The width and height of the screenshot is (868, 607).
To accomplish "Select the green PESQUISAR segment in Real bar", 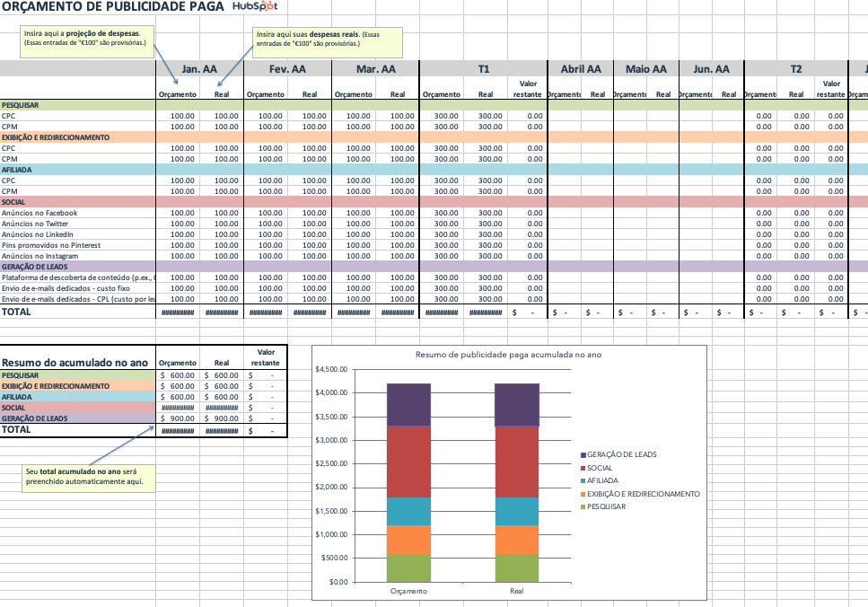I will pos(517,567).
